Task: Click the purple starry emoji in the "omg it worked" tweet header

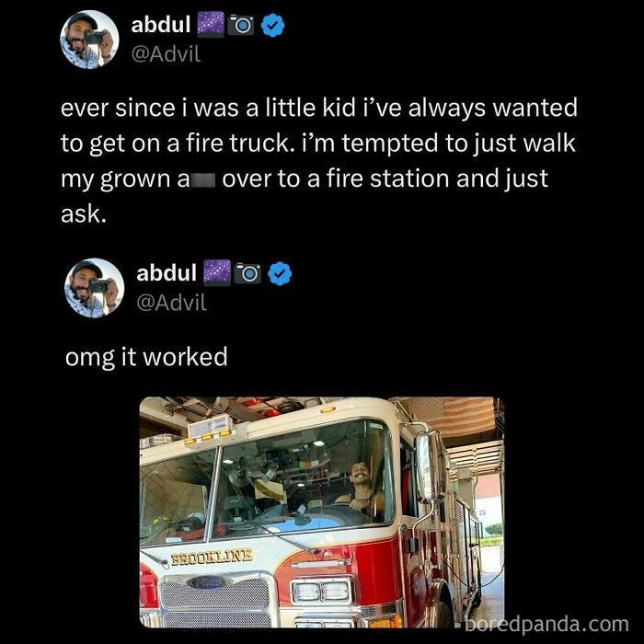Action: 217,272
